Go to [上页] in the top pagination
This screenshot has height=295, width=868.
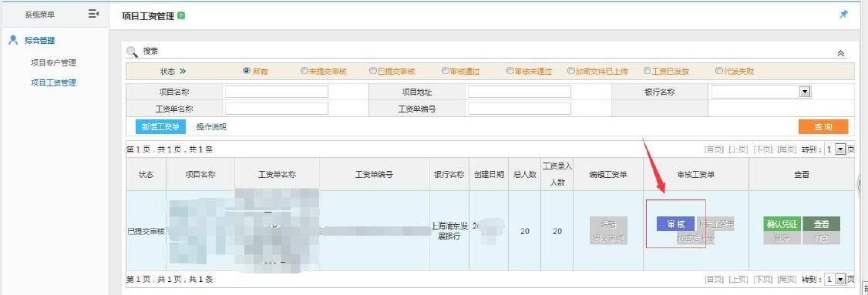[x=738, y=149]
